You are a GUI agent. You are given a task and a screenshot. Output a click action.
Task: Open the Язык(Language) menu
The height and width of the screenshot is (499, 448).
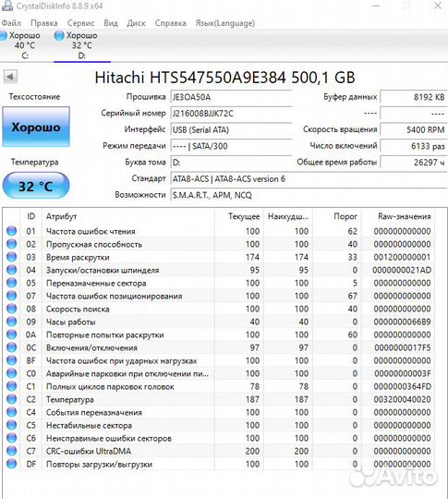tap(225, 23)
